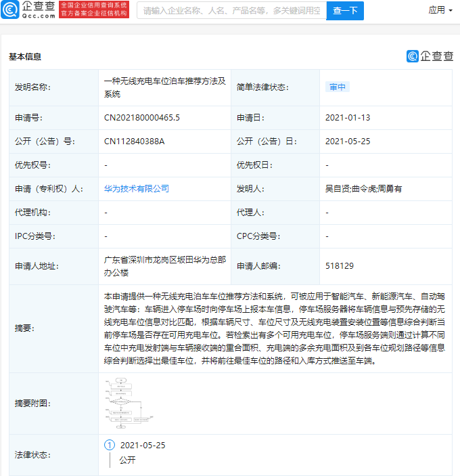
Task: Click the 公开 status text under timeline
Action: [x=127, y=460]
